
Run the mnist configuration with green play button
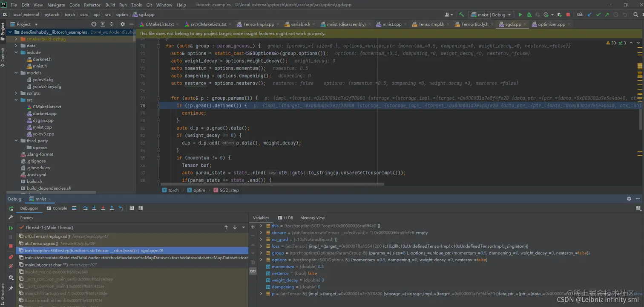click(x=520, y=14)
